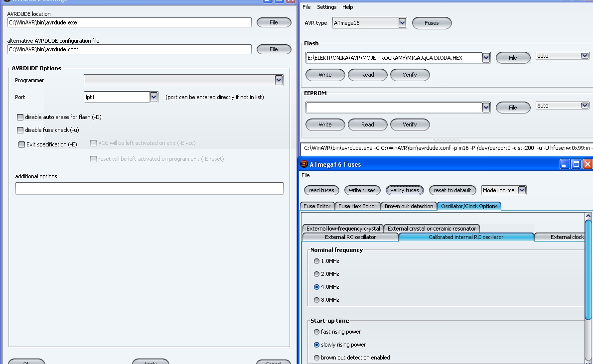Open the Help menu
593x364 pixels.
(x=347, y=7)
